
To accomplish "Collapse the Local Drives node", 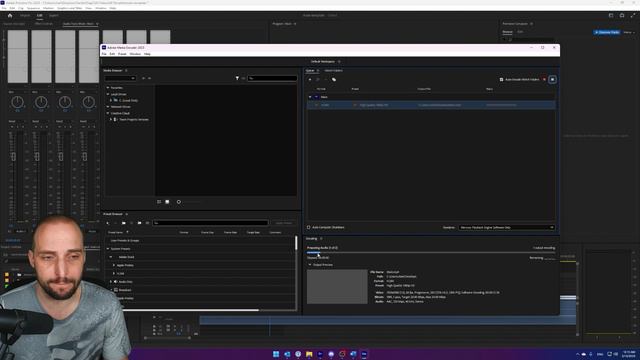I will (108, 94).
